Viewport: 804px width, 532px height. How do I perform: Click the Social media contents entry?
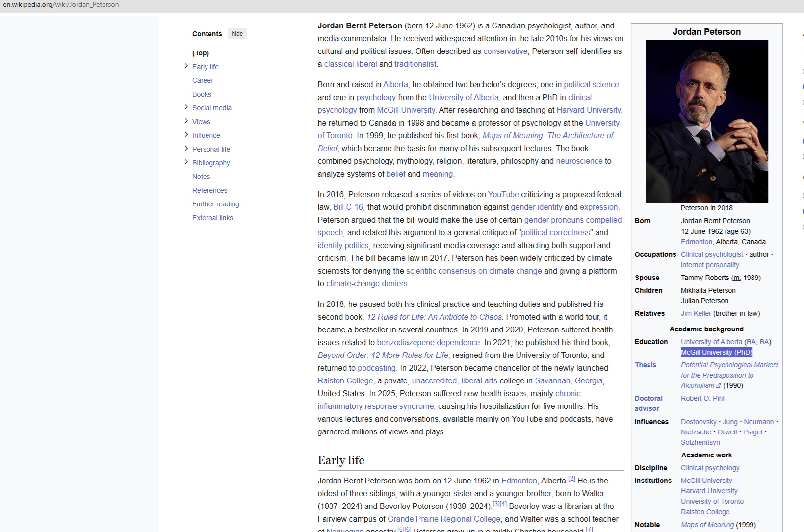[212, 108]
